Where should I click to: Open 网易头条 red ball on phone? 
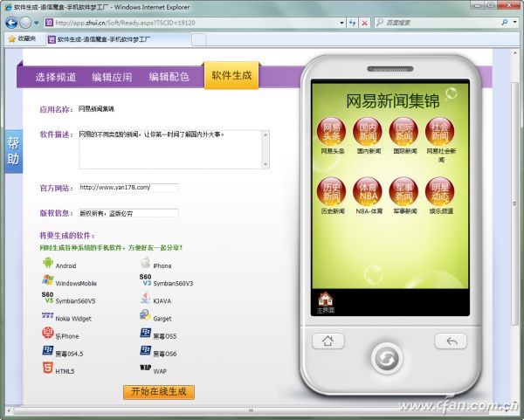pos(331,131)
